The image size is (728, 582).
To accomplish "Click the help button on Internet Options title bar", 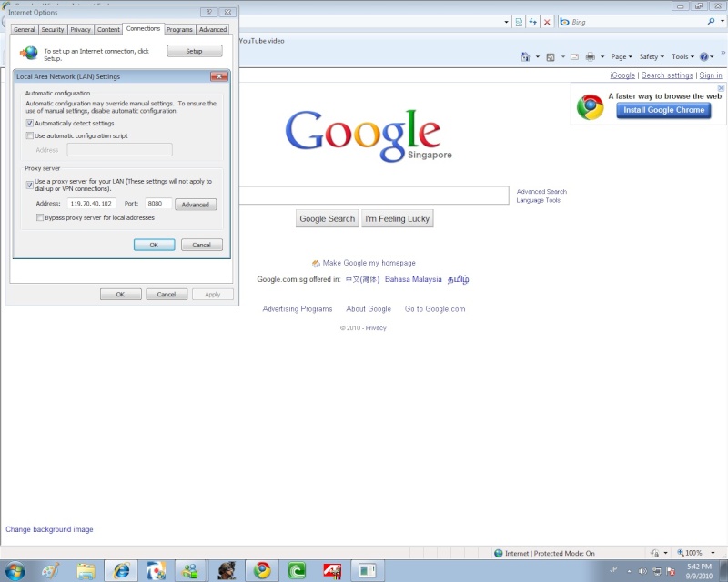I will pyautogui.click(x=209, y=12).
